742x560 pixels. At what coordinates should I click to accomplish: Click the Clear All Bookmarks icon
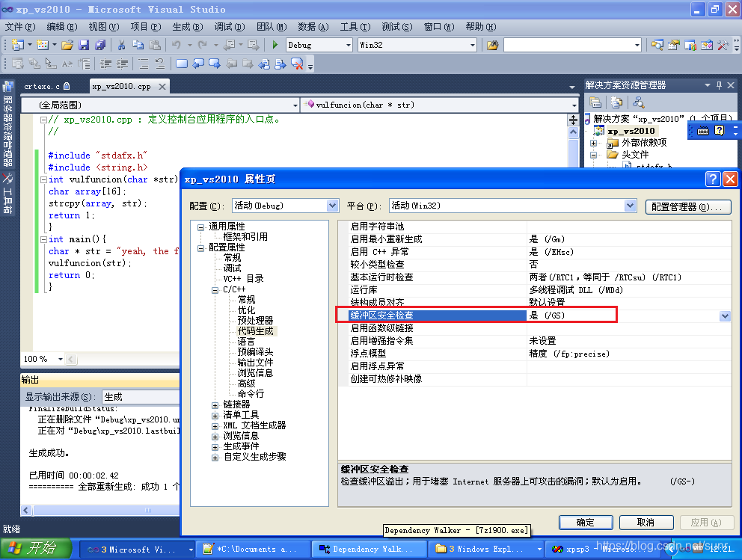(297, 64)
